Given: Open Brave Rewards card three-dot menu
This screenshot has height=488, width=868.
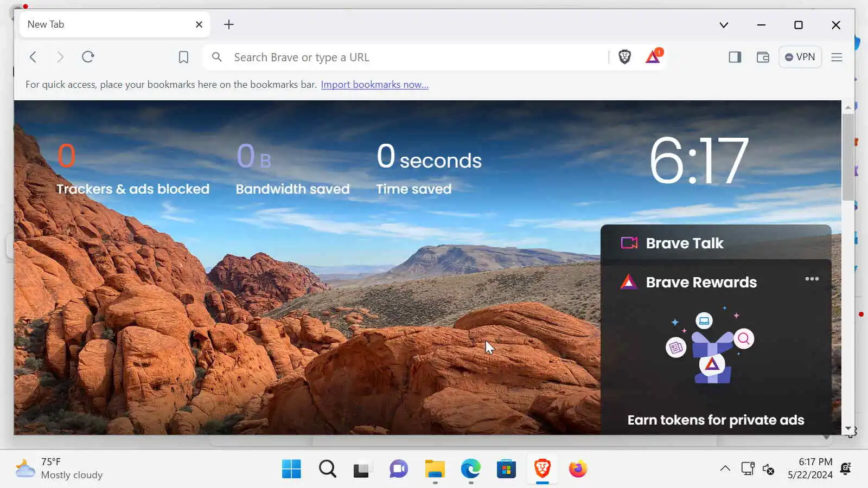Looking at the screenshot, I should point(812,279).
